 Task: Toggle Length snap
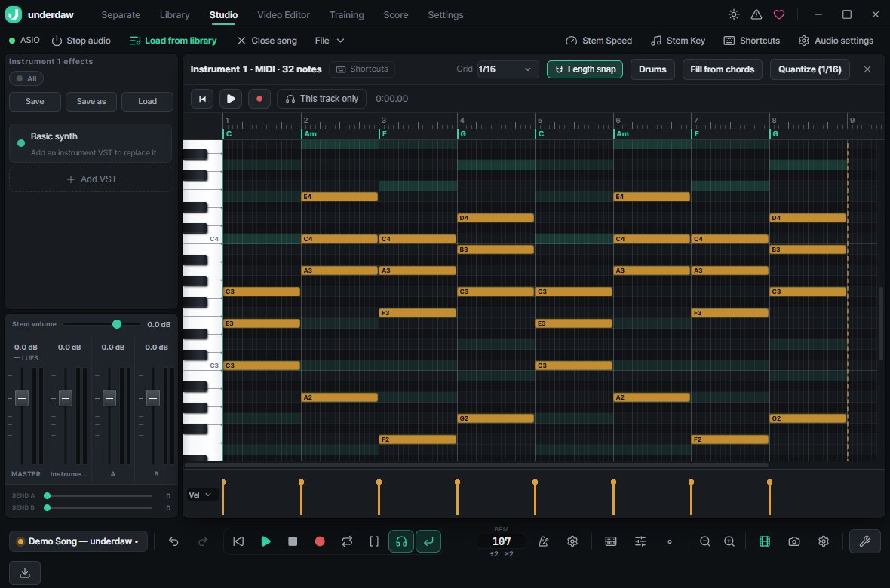point(585,69)
